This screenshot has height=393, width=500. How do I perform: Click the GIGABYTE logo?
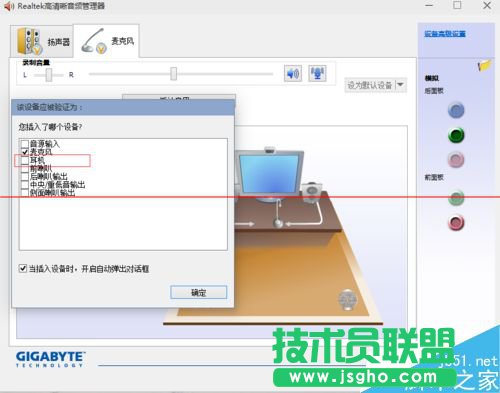50,359
